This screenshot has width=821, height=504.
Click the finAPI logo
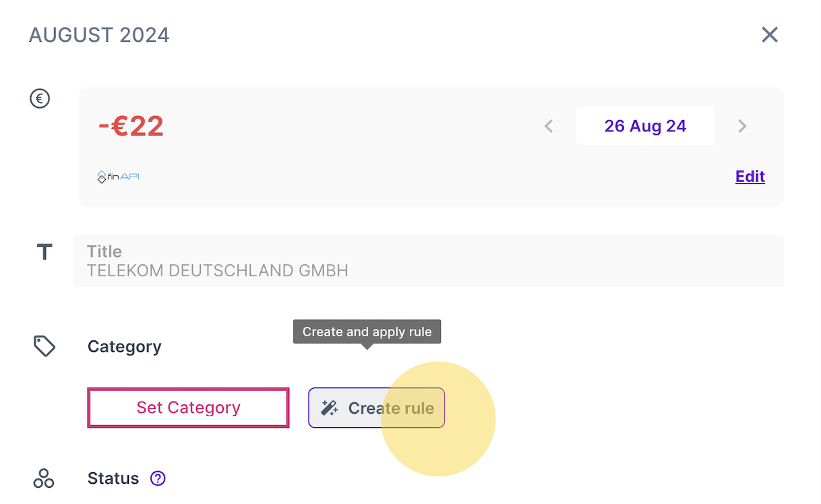point(118,177)
